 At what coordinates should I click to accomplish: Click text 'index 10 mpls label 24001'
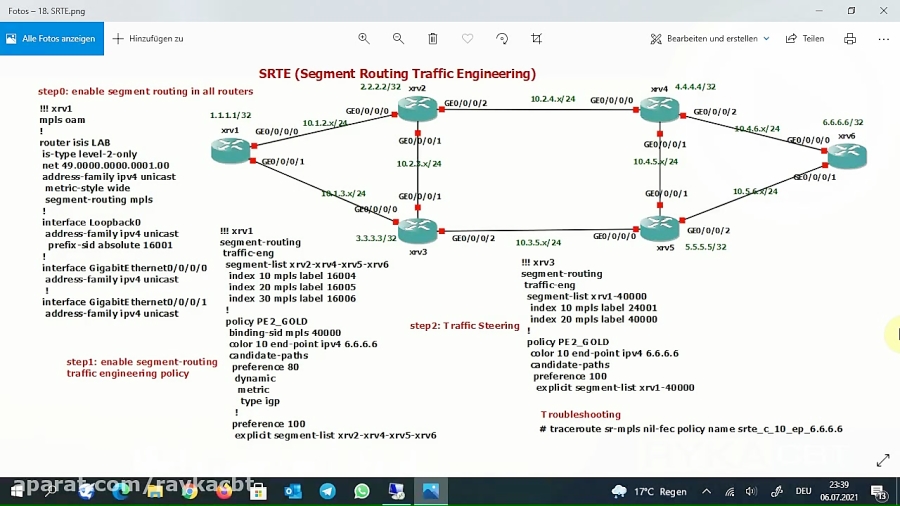tap(593, 308)
